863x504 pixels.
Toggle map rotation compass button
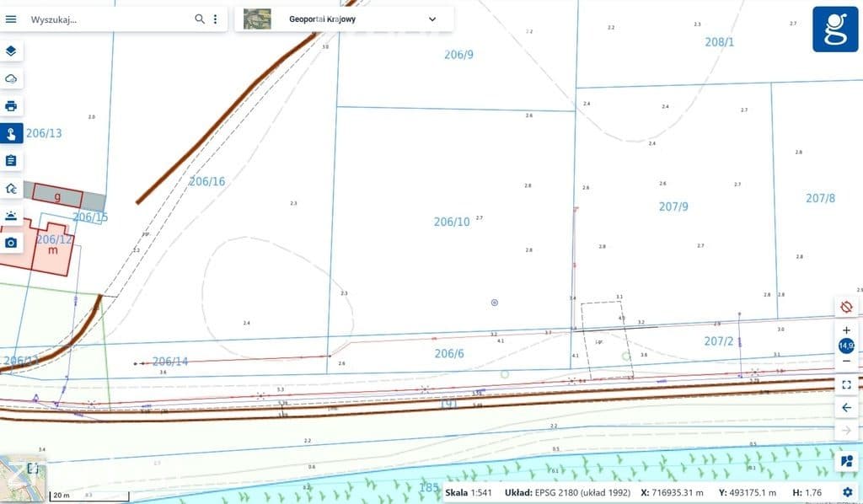point(846,307)
